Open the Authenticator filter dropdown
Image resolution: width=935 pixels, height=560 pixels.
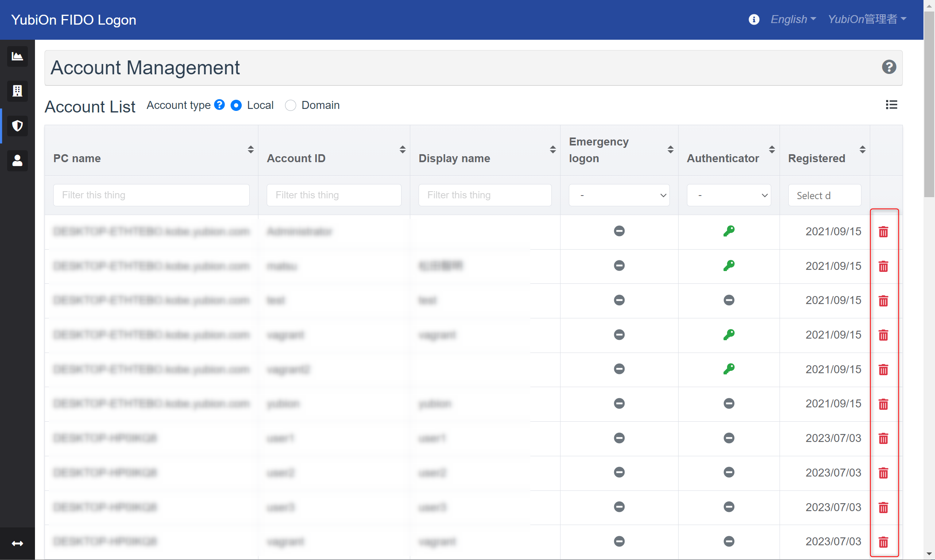click(729, 195)
